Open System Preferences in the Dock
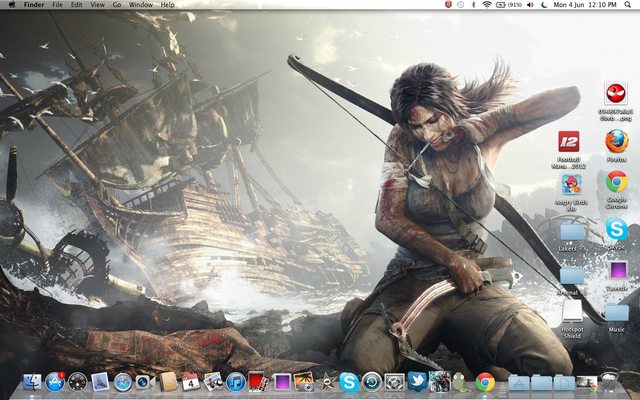This screenshot has height=400, width=640. (x=394, y=382)
